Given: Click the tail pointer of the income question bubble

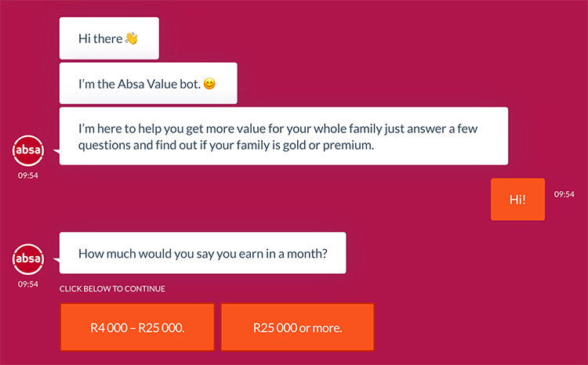Looking at the screenshot, I should coord(56,258).
